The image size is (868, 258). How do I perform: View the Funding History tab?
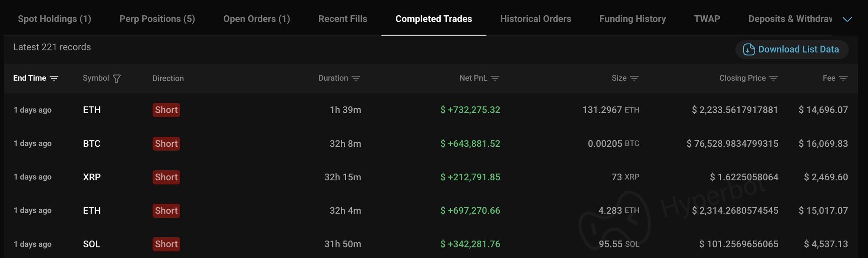[x=632, y=19]
